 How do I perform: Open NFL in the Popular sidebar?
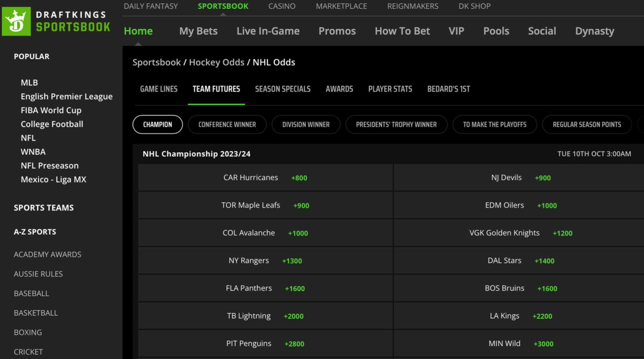pos(28,138)
